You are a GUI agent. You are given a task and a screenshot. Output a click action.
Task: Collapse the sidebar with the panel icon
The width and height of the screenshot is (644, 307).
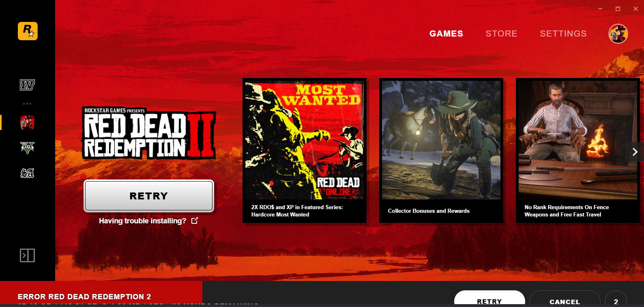pos(27,255)
